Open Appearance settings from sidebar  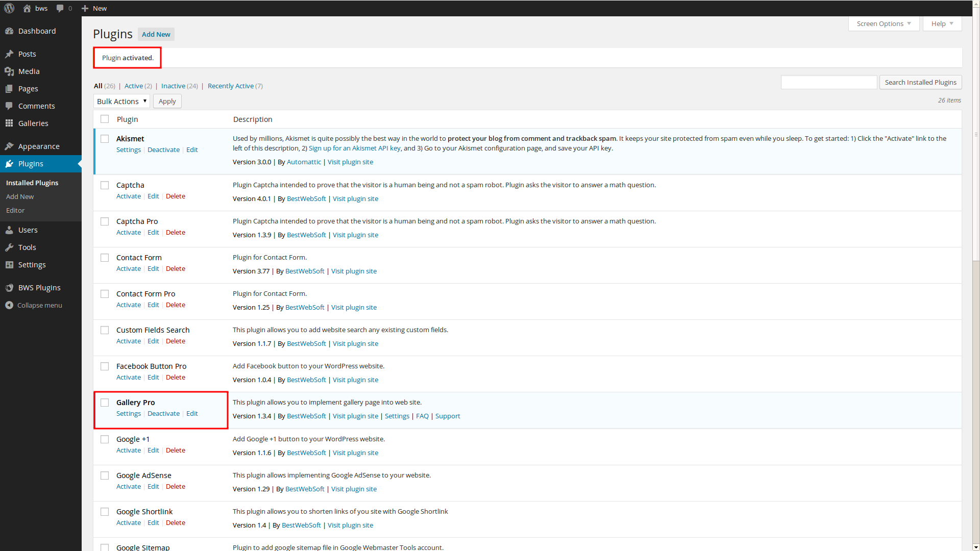[38, 146]
